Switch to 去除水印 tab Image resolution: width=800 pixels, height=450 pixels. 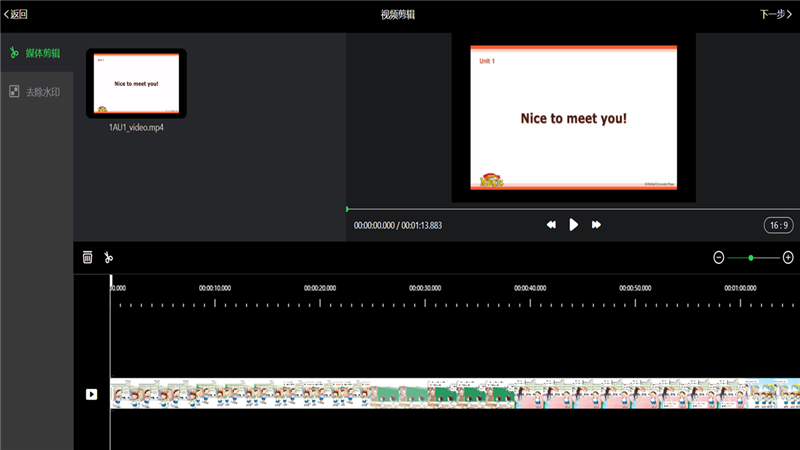(x=36, y=91)
